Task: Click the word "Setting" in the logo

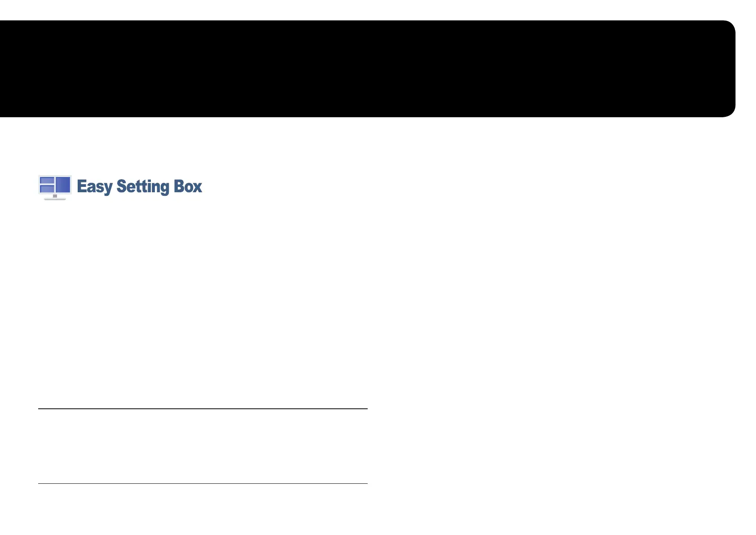Action: (143, 186)
